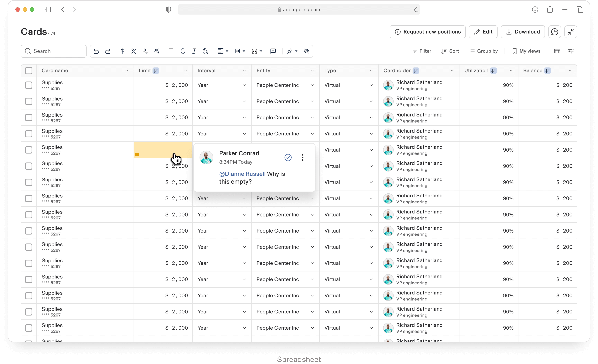The image size is (598, 364).
Task: Toggle italic formatting
Action: (x=194, y=51)
